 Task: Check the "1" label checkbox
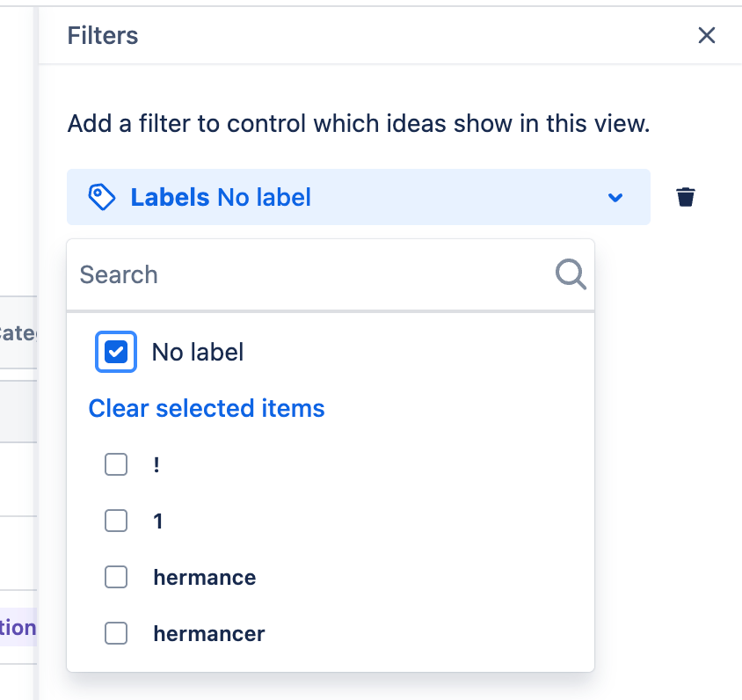116,521
